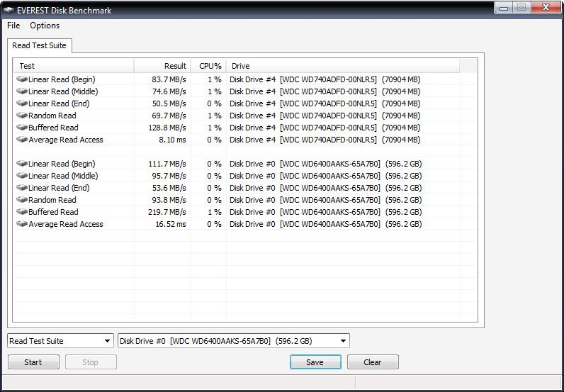Click drive icon of 111.7 MB/s Linear Read (Begin) row
The height and width of the screenshot is (392, 564).
click(x=22, y=164)
